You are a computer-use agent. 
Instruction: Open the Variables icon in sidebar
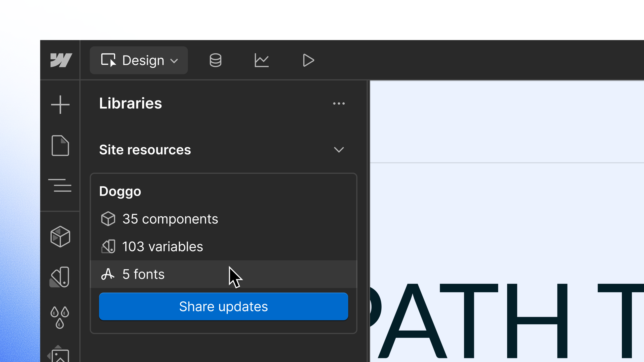(x=59, y=277)
